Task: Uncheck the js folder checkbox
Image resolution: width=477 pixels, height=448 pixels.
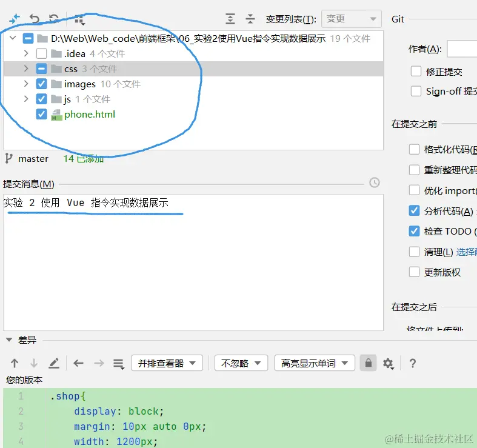Action: [41, 99]
